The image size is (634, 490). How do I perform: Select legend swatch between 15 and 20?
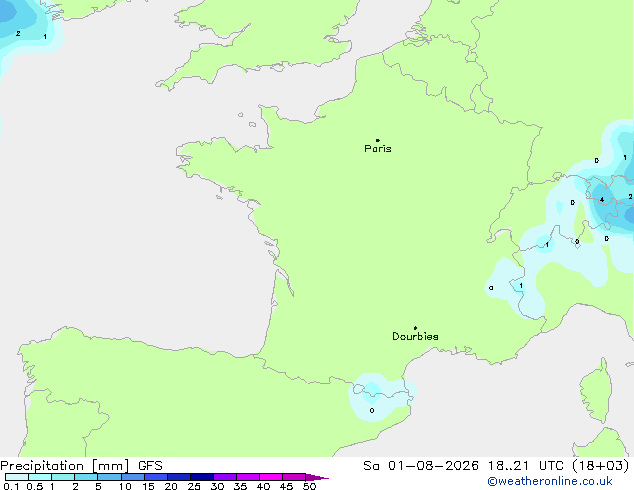coord(156,477)
